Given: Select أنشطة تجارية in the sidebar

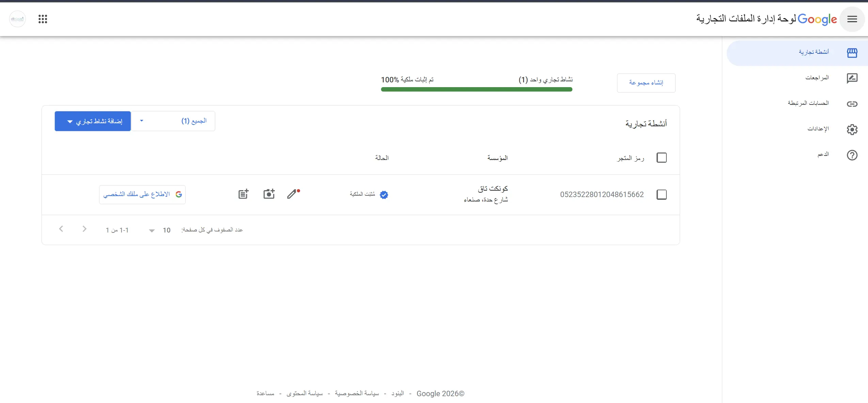Looking at the screenshot, I should [797, 53].
